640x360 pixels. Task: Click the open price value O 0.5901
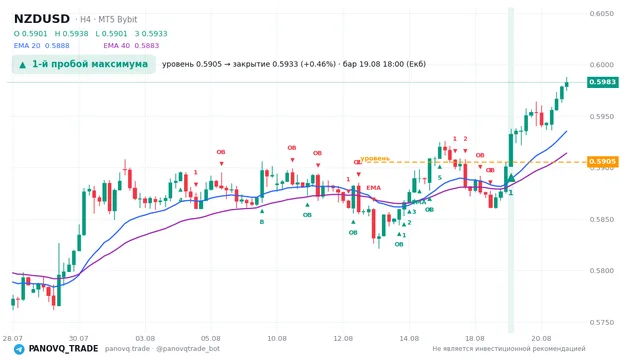[x=31, y=33]
